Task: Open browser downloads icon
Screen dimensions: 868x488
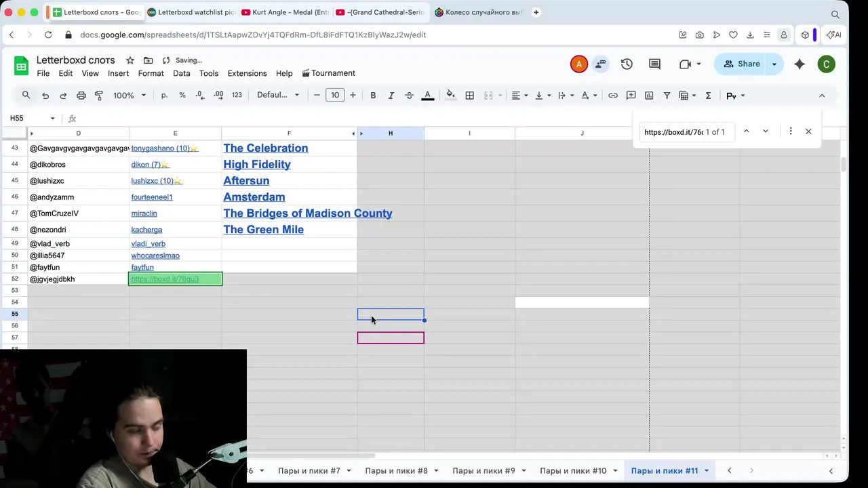Action: [750, 35]
